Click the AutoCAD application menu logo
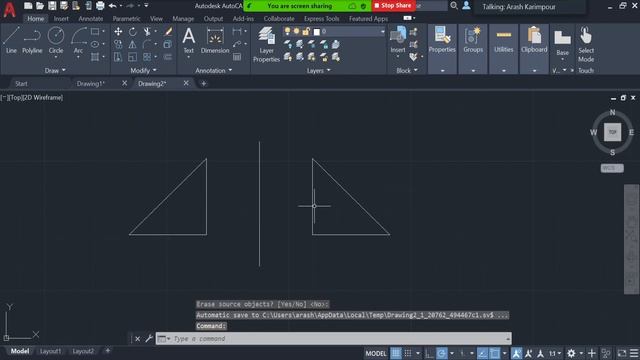Screen dimensions: 640x360 (9, 10)
